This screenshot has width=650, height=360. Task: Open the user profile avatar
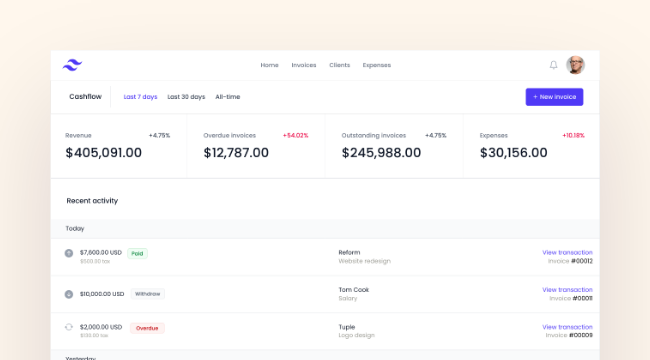(x=575, y=65)
